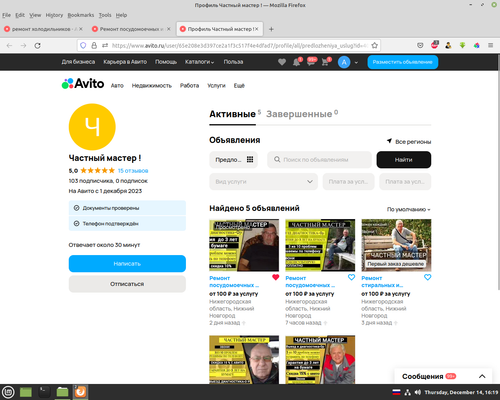Viewport: 500px width, 400px height.
Task: Open notifications bell icon
Action: 296,62
